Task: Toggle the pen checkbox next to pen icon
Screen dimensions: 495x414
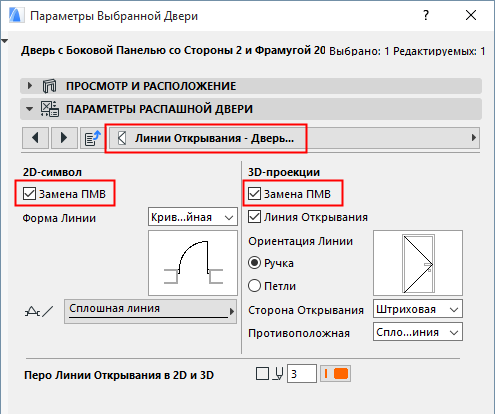Action: pos(262,374)
